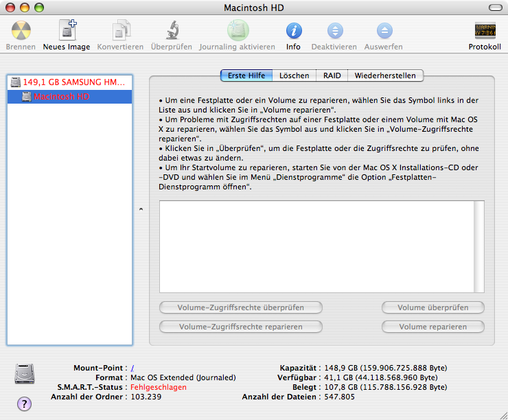
Task: Click the Überprüfen microscope icon
Action: pyautogui.click(x=173, y=30)
